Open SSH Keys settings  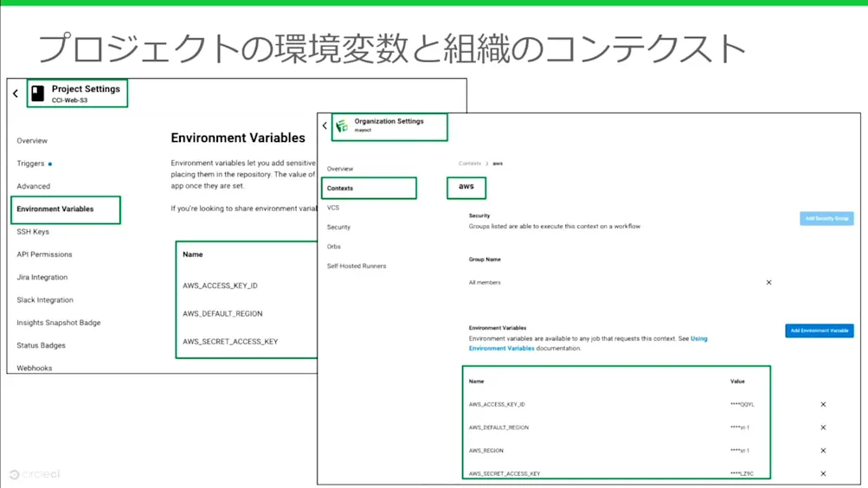[x=33, y=232]
